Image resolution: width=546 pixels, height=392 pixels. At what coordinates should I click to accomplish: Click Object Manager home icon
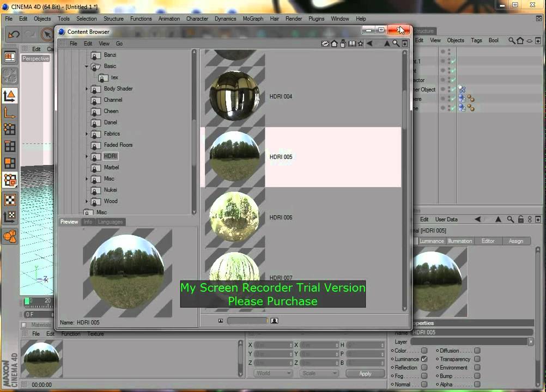tap(520, 41)
